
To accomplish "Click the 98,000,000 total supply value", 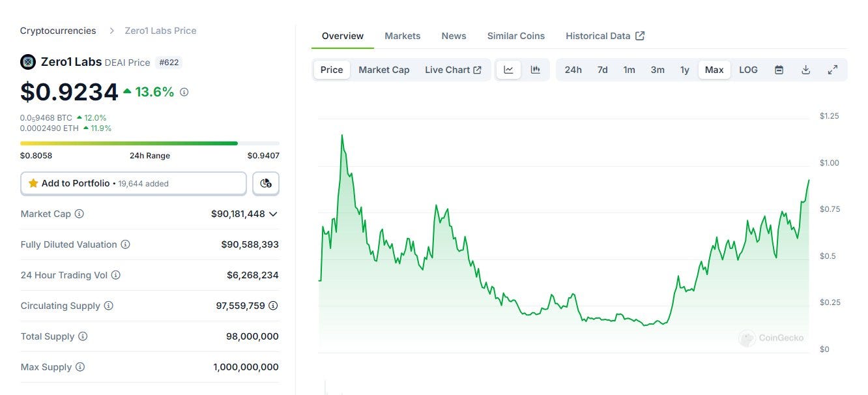I will click(252, 336).
